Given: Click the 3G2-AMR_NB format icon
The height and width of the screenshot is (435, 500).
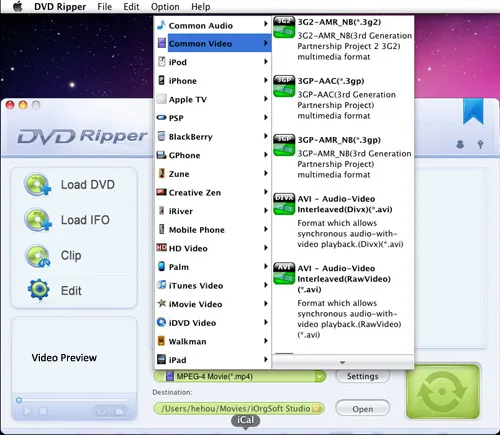Looking at the screenshot, I should click(x=284, y=27).
